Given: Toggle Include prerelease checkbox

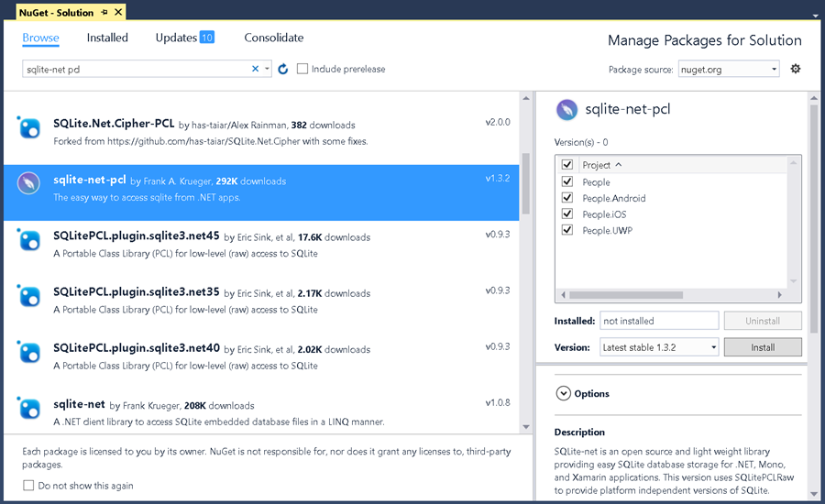Looking at the screenshot, I should coord(302,69).
